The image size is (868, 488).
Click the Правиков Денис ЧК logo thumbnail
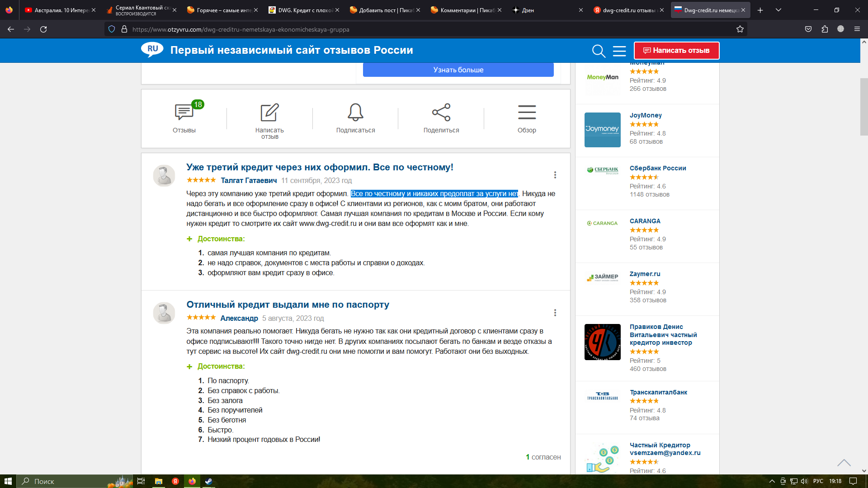pos(602,342)
